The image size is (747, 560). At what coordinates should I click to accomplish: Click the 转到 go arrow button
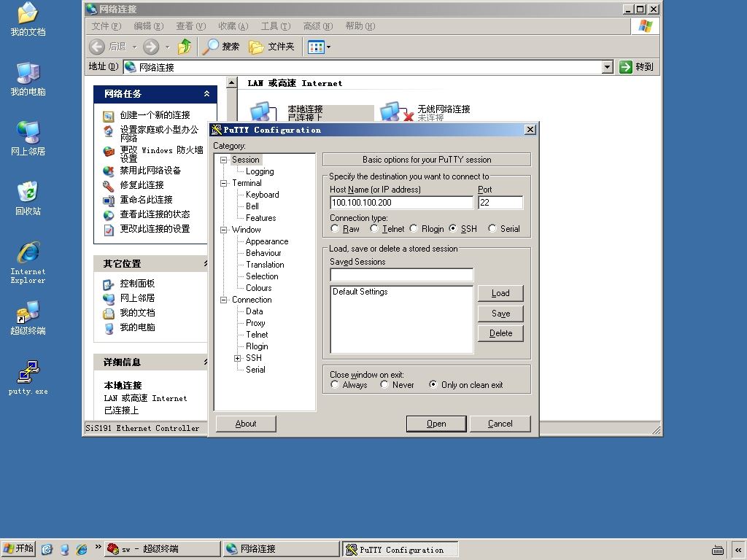[636, 66]
